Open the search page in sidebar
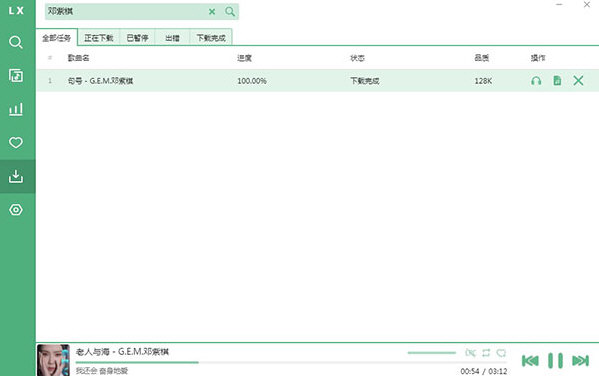Viewport: 599px width, 376px height. [16, 42]
